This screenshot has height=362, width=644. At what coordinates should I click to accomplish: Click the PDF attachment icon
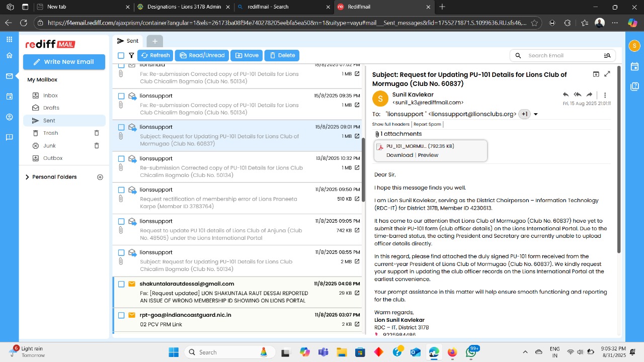coord(381,146)
